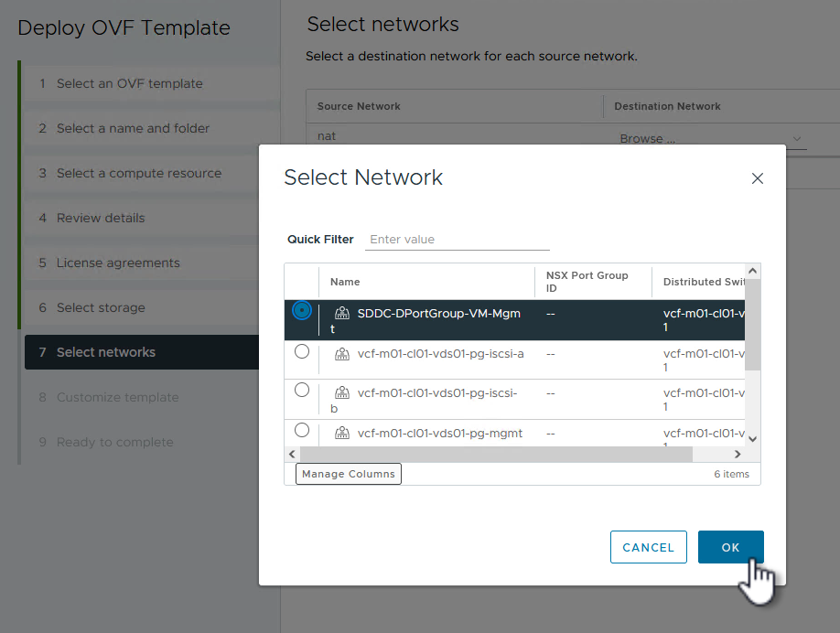Click the vcf-m01-cl01-vds01-pg-mgmt port group icon
840x633 pixels.
[343, 434]
